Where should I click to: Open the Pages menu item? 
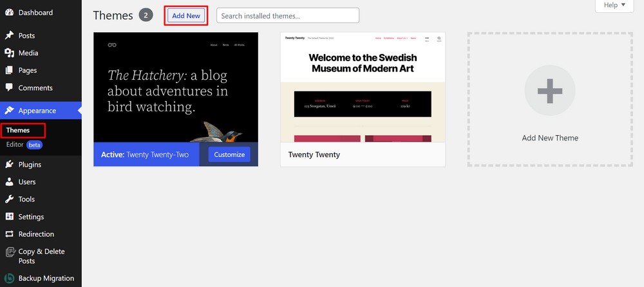41,70
